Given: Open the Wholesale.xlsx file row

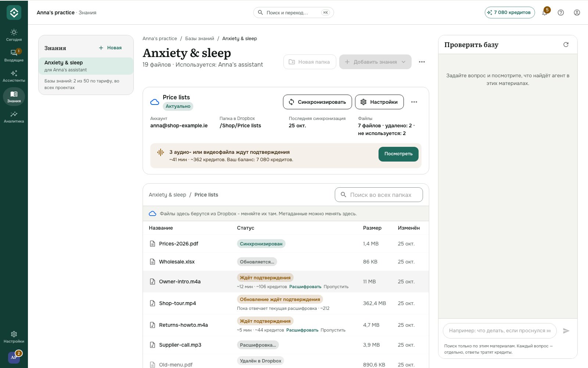Looking at the screenshot, I should 286,262.
